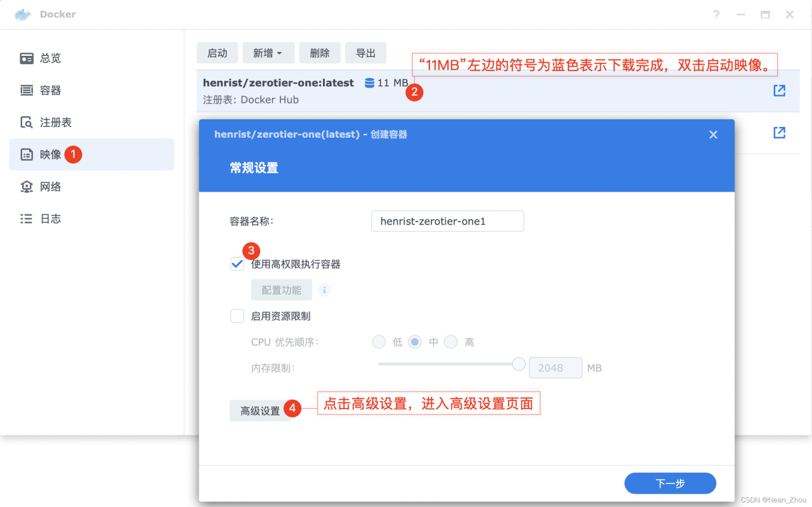Click the external link icon beside henrist/zerotier-one:latest

pos(778,90)
